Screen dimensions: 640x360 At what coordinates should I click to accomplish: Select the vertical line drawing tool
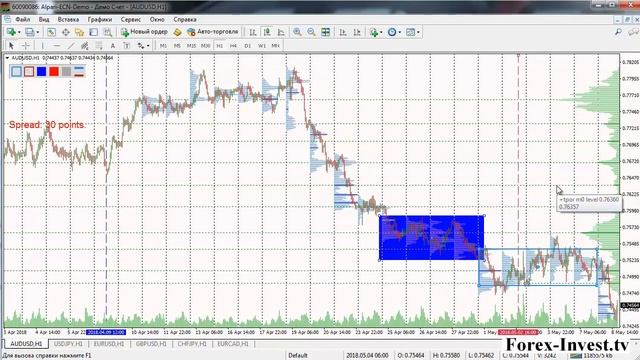pyautogui.click(x=42, y=46)
